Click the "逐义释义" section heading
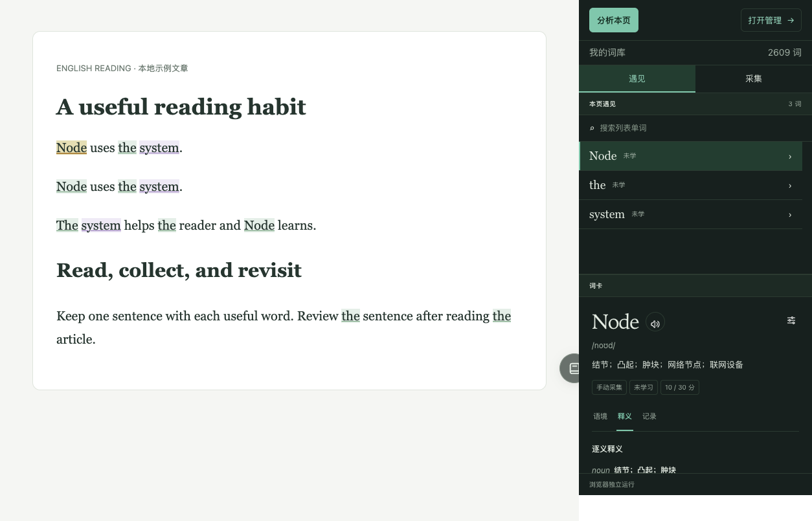Image resolution: width=812 pixels, height=521 pixels. [607, 449]
